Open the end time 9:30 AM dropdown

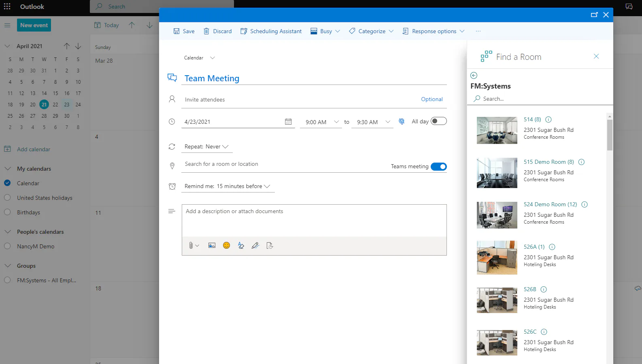(372, 122)
